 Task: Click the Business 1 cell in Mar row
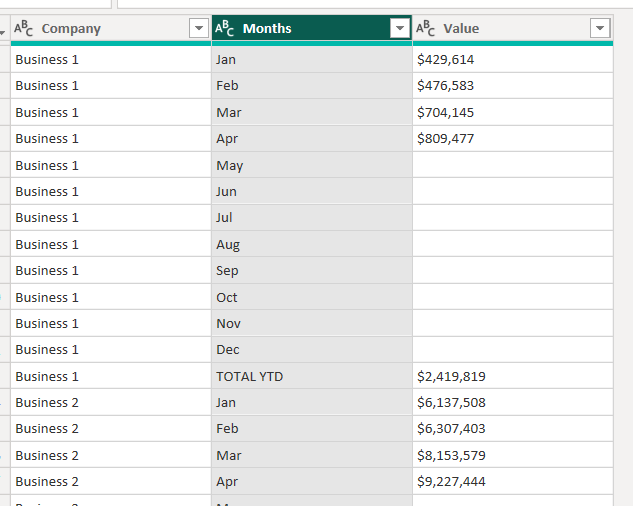pos(111,112)
